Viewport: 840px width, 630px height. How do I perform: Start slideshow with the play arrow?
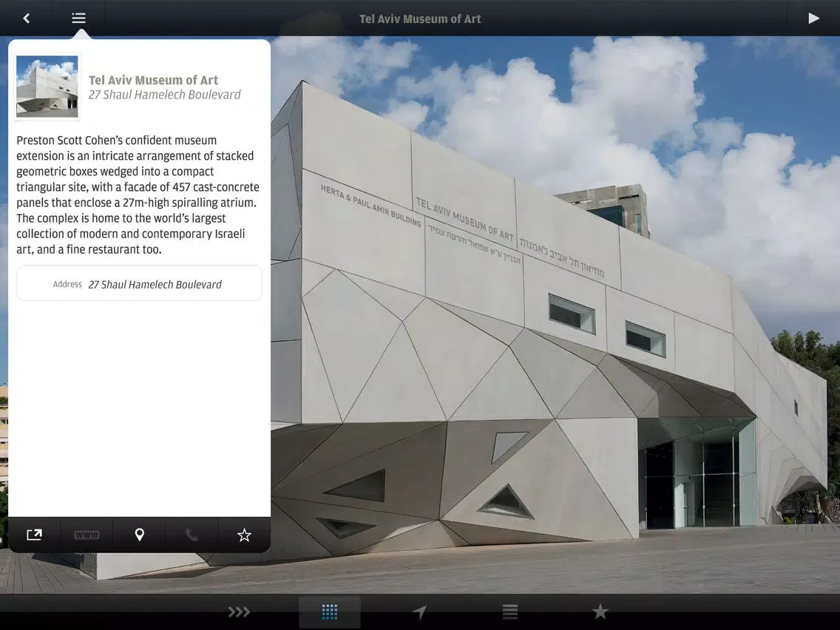[x=813, y=18]
